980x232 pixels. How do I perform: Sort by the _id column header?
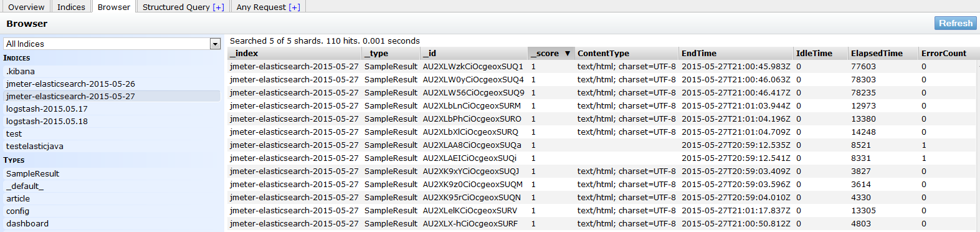[x=474, y=53]
